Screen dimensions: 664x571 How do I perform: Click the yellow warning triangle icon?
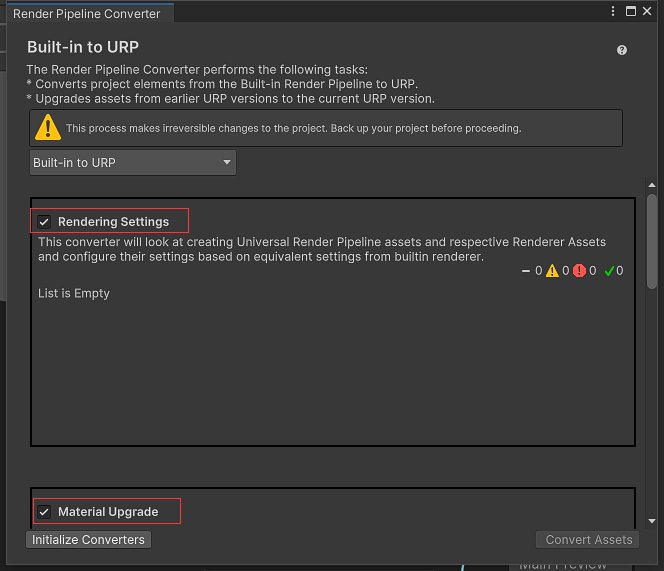point(552,271)
